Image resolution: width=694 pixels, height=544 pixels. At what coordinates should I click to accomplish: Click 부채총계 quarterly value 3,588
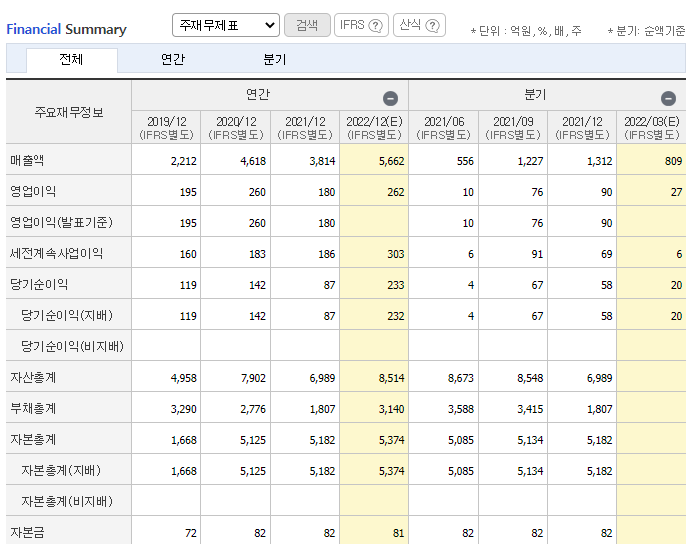pos(461,409)
